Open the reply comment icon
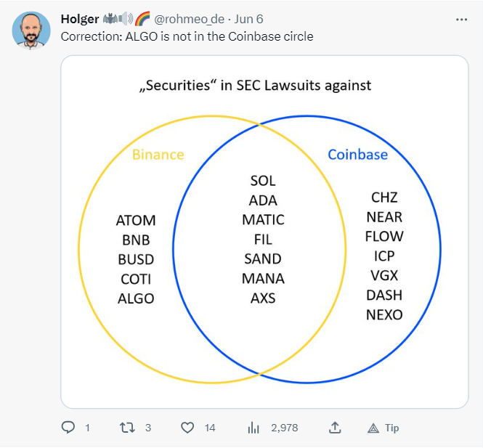This screenshot has height=448, width=483. pyautogui.click(x=68, y=428)
